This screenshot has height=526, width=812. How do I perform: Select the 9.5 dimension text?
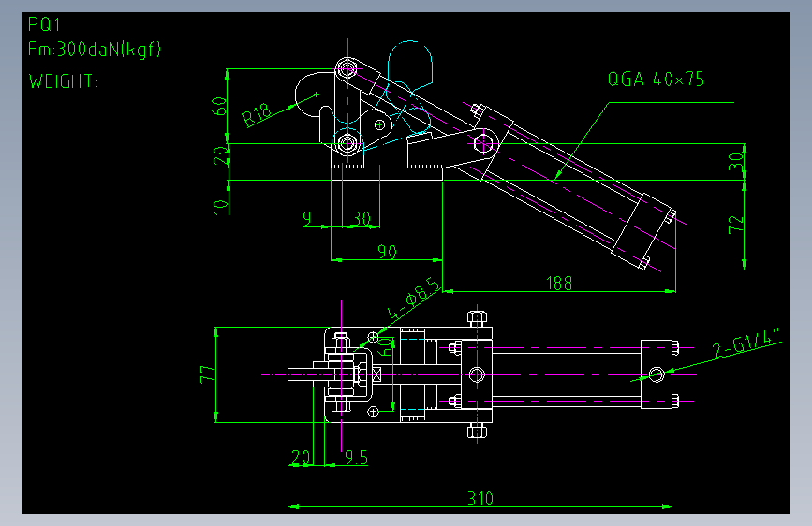tap(356, 458)
